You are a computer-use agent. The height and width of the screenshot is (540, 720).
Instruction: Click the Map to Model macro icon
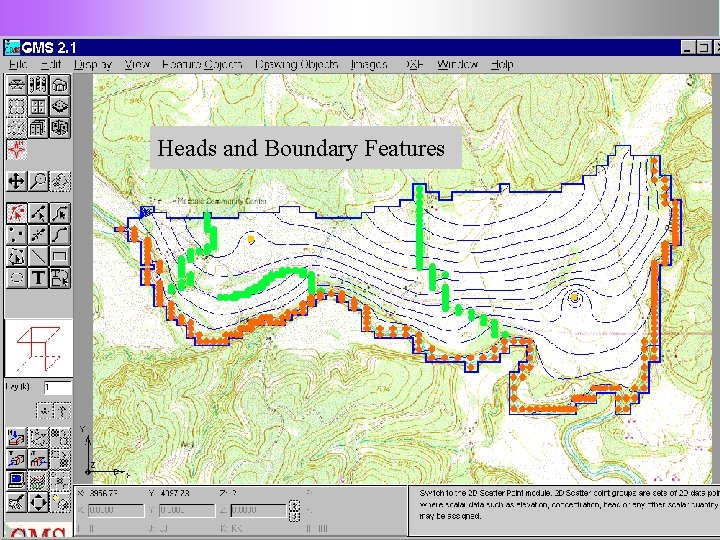[16, 437]
